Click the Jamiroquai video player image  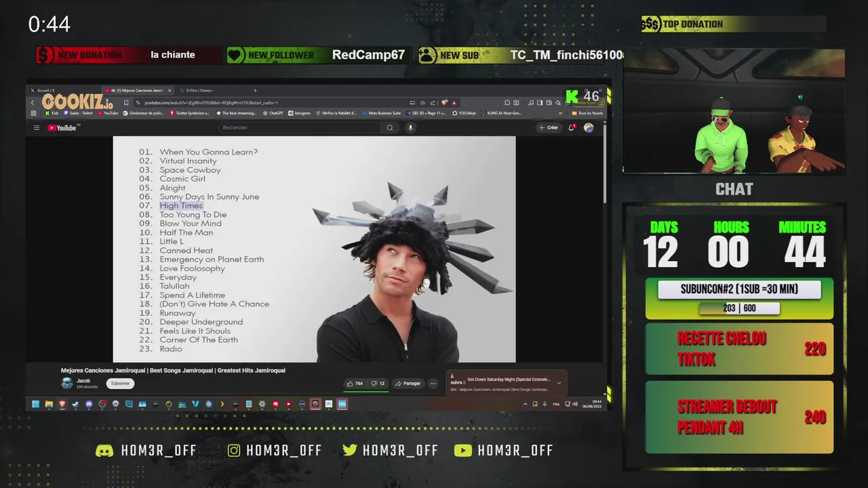pos(314,249)
